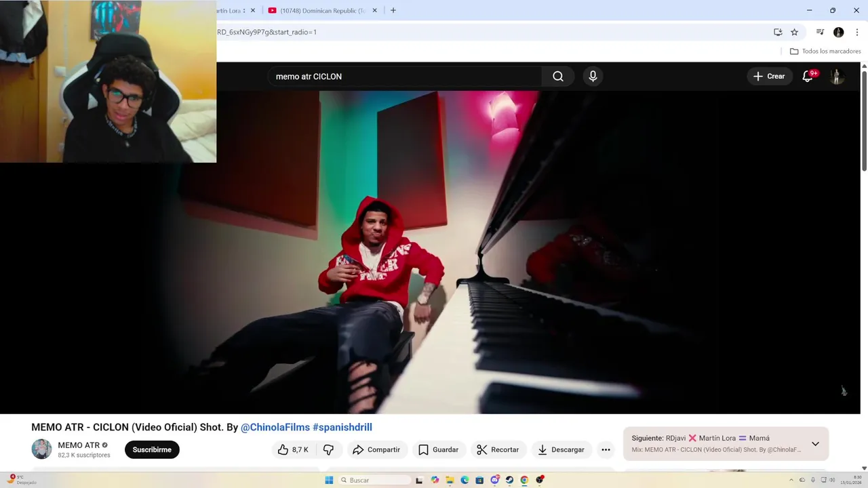Open Todos los marcadores folder

(825, 51)
